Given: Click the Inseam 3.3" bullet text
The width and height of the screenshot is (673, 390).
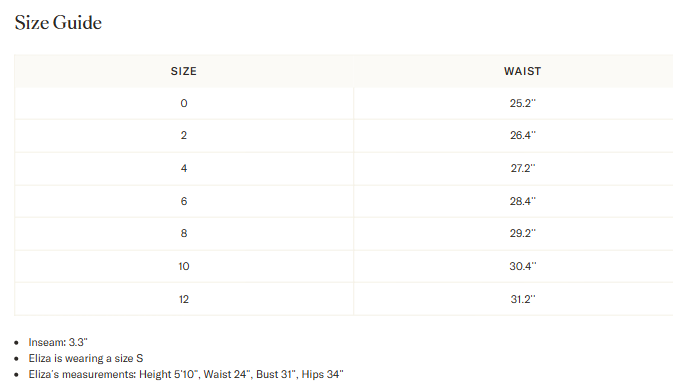Looking at the screenshot, I should [58, 342].
